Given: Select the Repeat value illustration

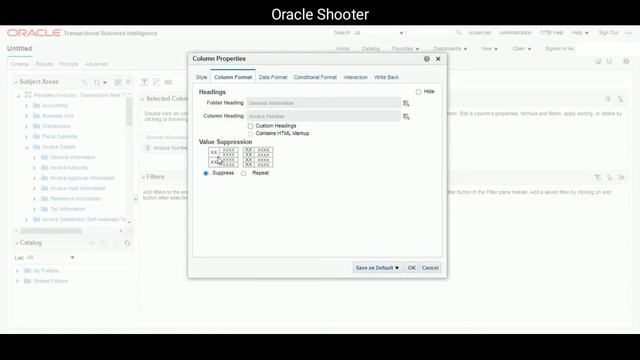Looking at the screenshot, I should pos(258,157).
